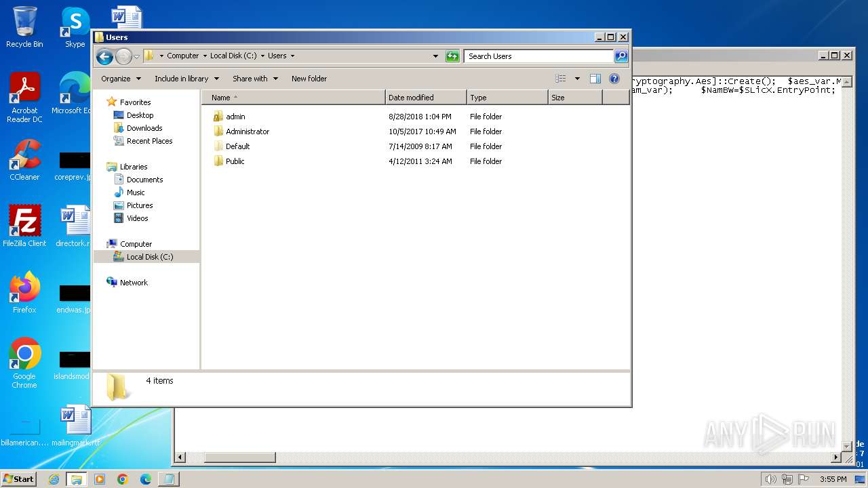This screenshot has height=488, width=868.
Task: Open the Share with menu
Action: [255, 79]
